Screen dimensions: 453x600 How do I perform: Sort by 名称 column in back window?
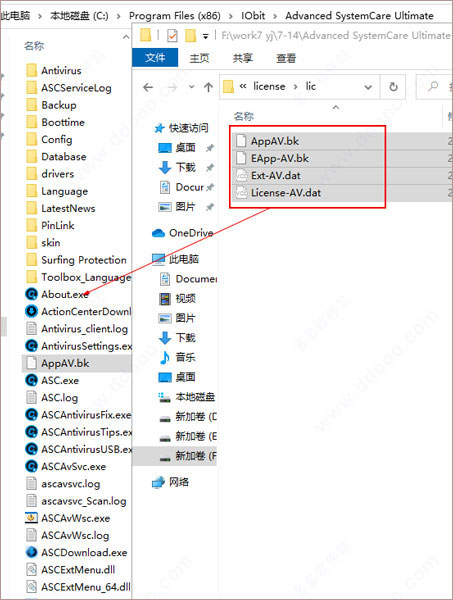(x=34, y=46)
